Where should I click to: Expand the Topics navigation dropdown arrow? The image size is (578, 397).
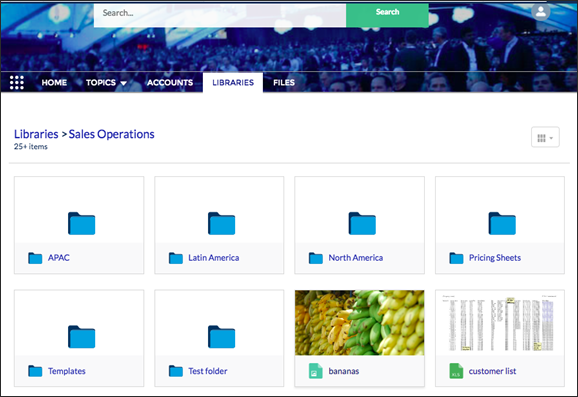click(x=123, y=83)
